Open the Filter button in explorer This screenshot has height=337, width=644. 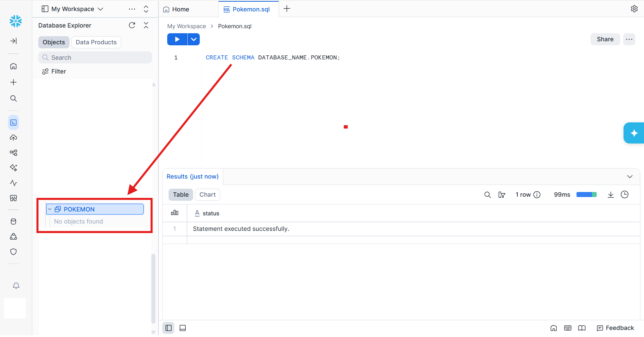(x=54, y=71)
